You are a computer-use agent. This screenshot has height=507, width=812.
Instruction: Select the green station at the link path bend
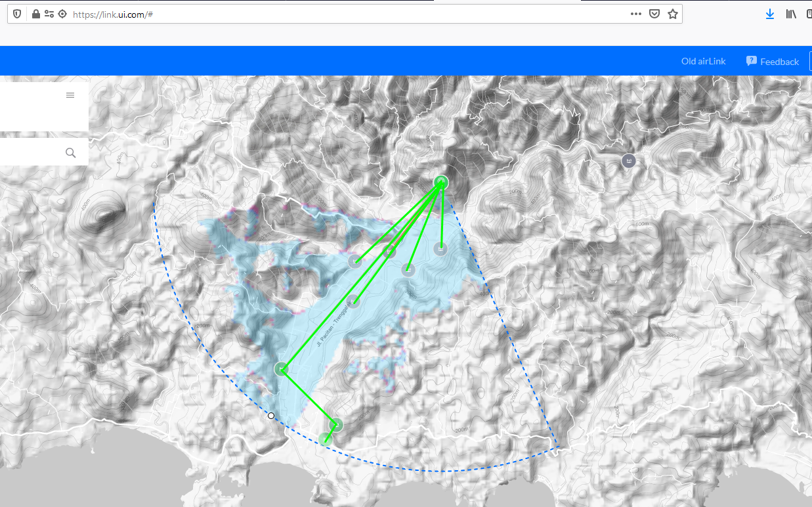point(282,369)
